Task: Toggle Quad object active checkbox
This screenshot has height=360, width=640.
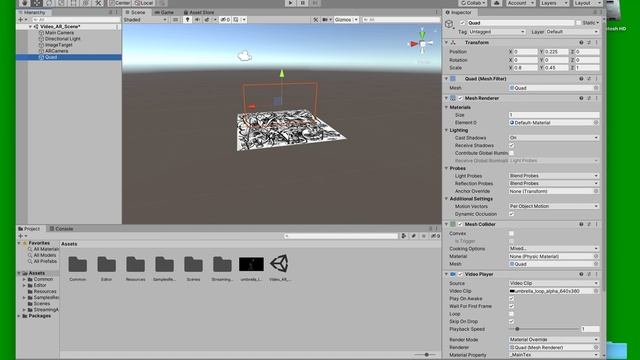Action: (462, 23)
